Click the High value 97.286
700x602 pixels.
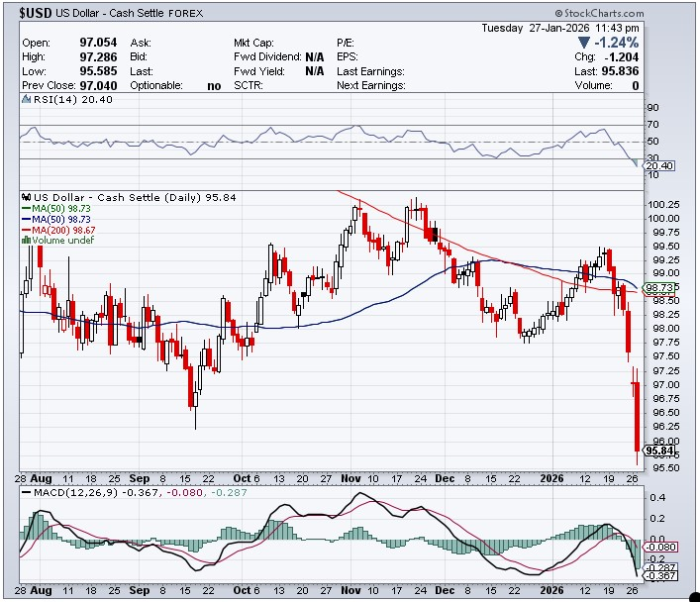[x=98, y=56]
